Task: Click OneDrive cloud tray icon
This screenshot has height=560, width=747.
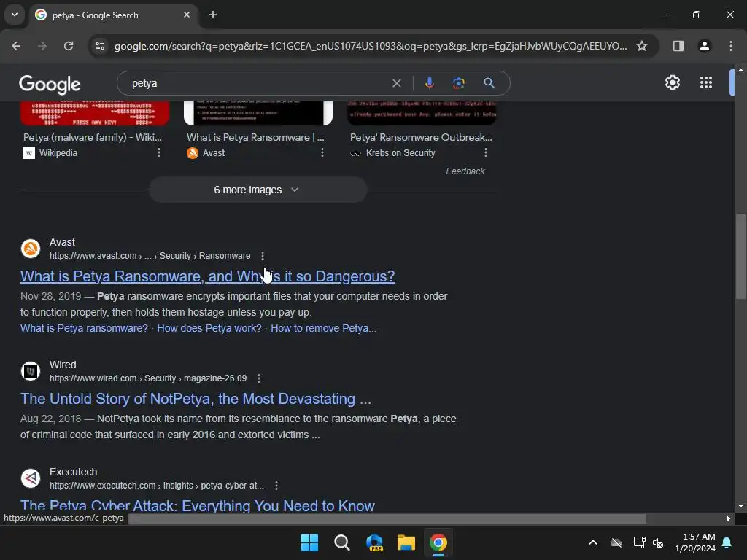Action: click(616, 542)
